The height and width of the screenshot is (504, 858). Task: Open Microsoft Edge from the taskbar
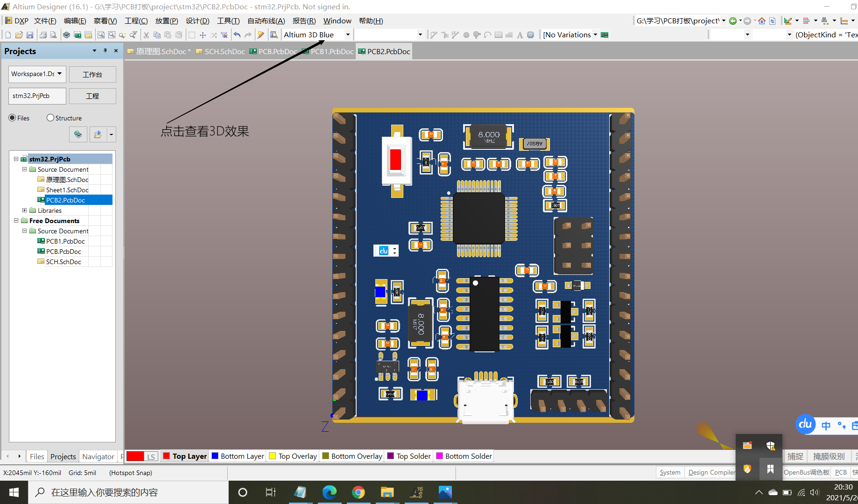[x=329, y=492]
